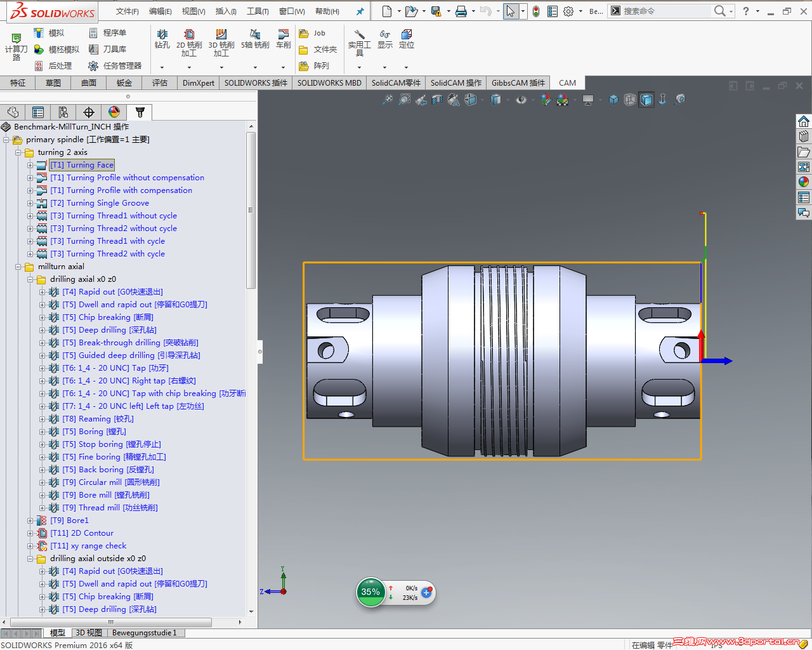Select [T8] Reaming operation in tree
Screen dimensions: 812x650
(x=98, y=419)
